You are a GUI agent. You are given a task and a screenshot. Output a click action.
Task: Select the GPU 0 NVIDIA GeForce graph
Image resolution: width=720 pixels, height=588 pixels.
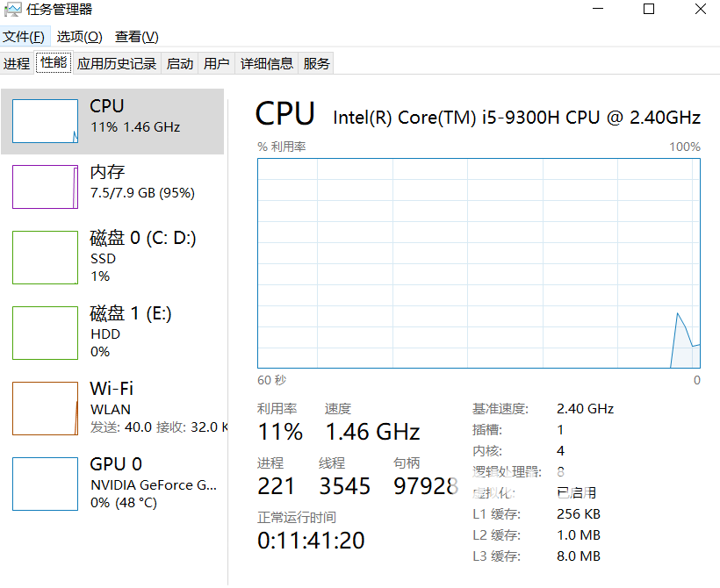tap(45, 484)
